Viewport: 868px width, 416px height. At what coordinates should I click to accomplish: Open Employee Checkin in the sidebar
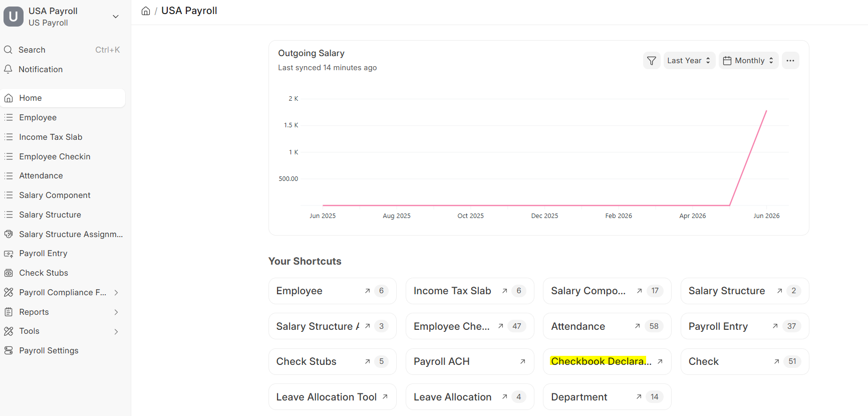(x=63, y=156)
